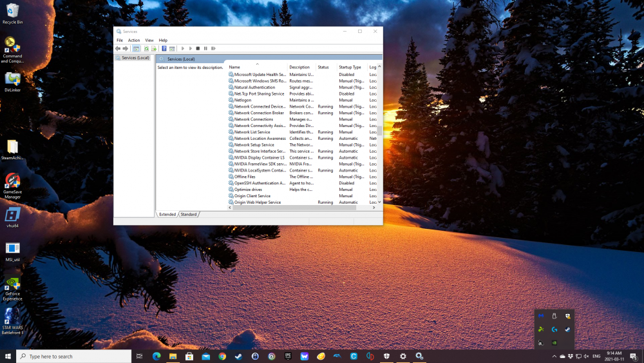Image resolution: width=644 pixels, height=363 pixels.
Task: Select the Natural Authentication service
Action: 302,87
